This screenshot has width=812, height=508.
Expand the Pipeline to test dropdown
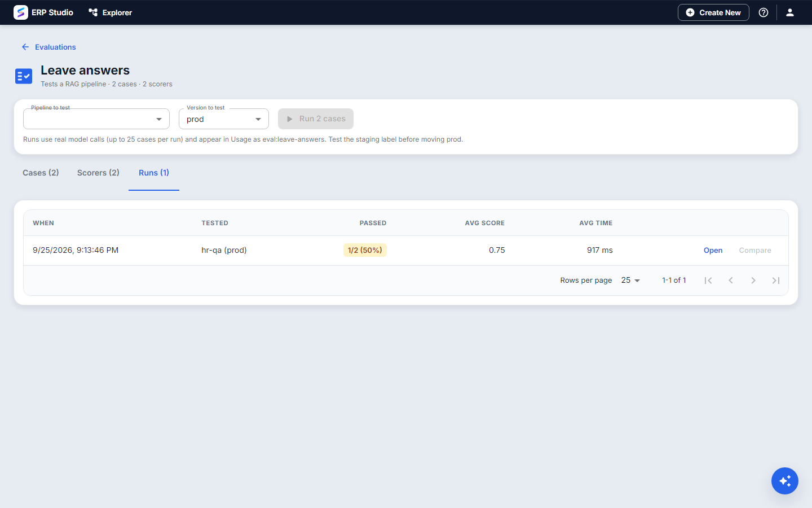96,119
